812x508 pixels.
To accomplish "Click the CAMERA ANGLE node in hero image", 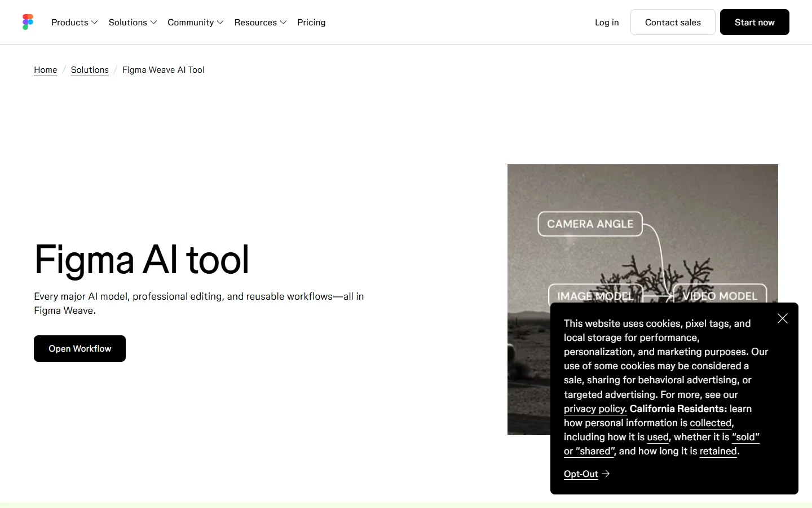I will coord(590,224).
